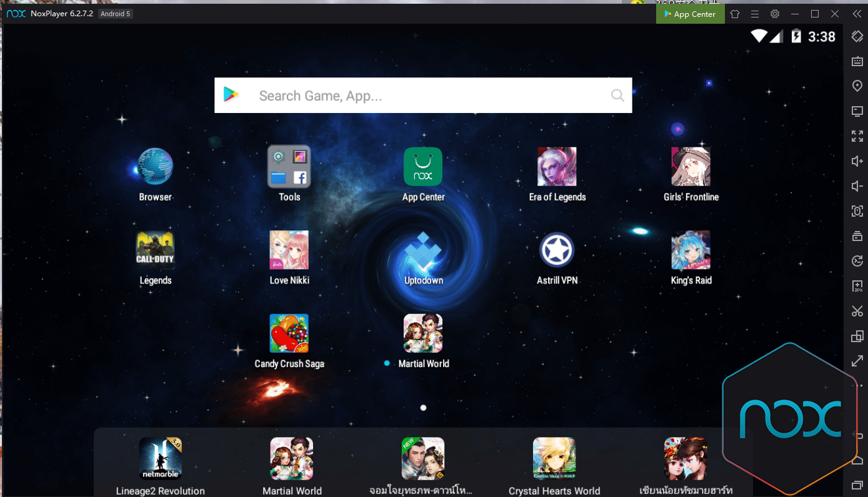This screenshot has width=868, height=497.
Task: Decrease volume with sidebar speaker minus
Action: (x=857, y=186)
